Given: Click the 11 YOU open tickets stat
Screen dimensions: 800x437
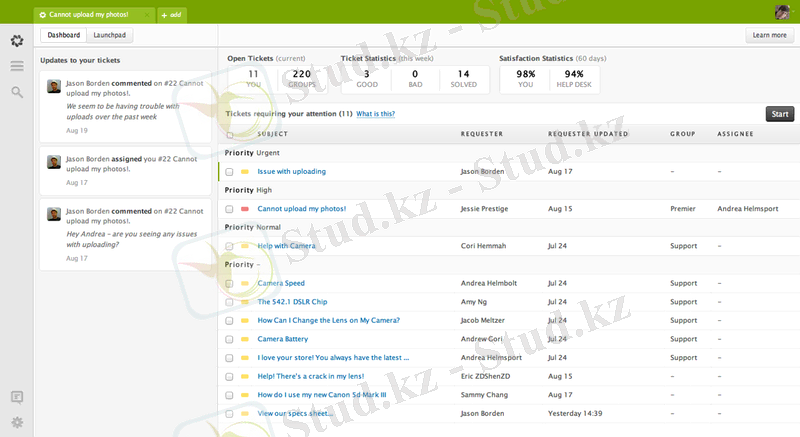Looking at the screenshot, I should coord(254,79).
